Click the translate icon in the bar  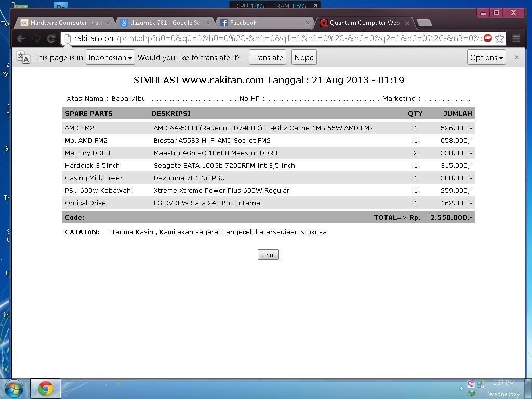pyautogui.click(x=23, y=58)
